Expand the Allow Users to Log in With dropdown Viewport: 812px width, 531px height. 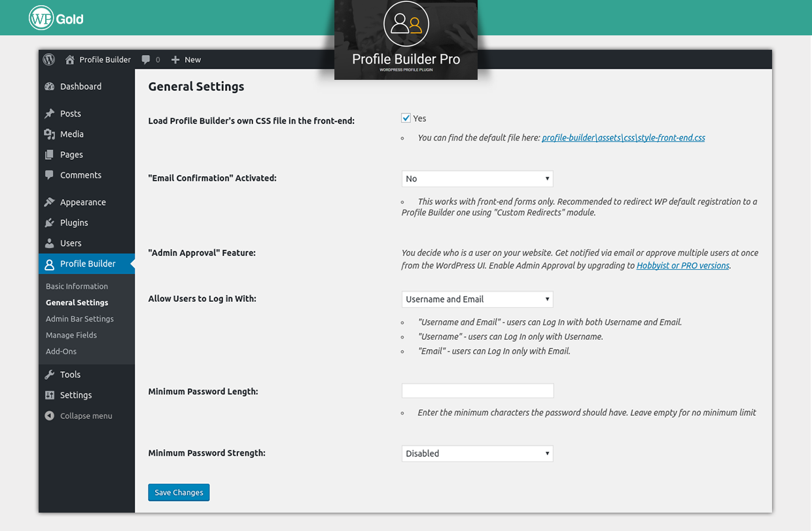[x=477, y=299]
